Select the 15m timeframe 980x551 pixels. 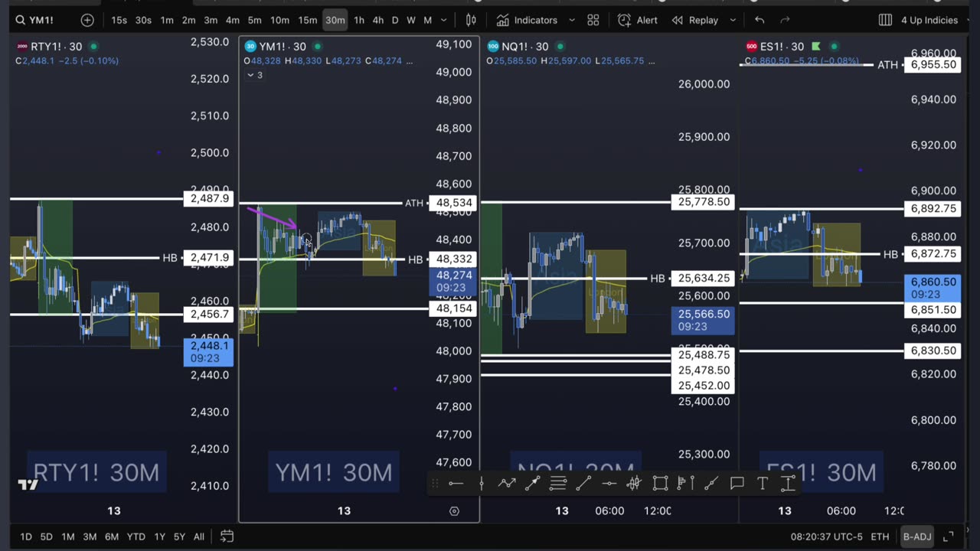point(307,20)
